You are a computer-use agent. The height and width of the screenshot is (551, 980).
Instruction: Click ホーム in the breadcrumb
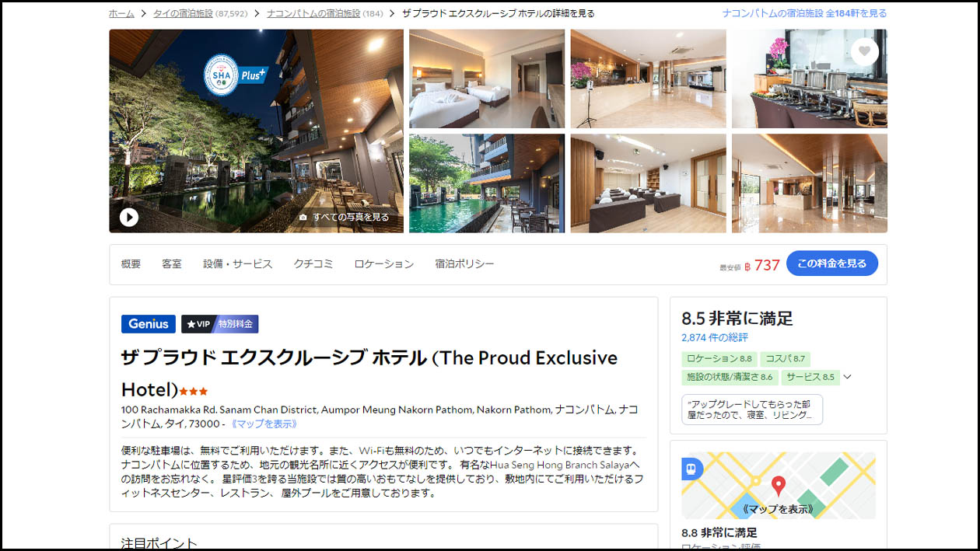point(121,13)
